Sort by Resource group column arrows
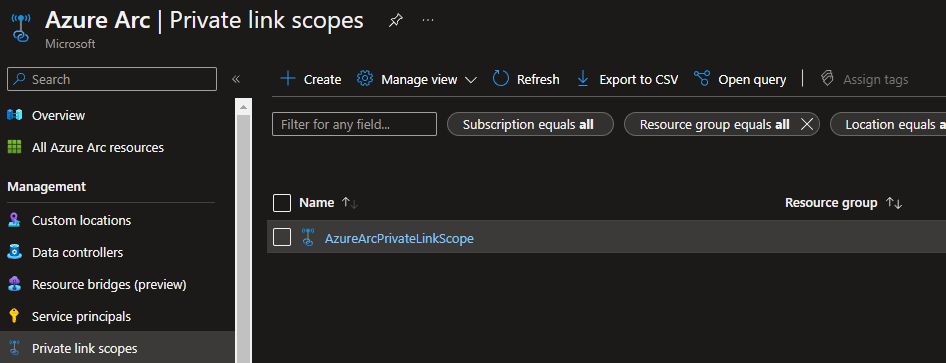Viewport: 946px width, 363px height. coord(894,203)
